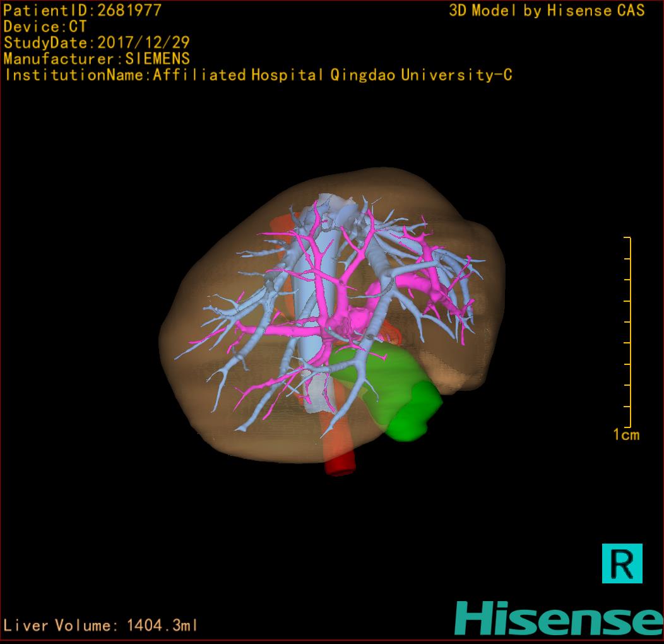The height and width of the screenshot is (644, 664).
Task: Click the PatientID 2681977 text
Action: coord(82,10)
